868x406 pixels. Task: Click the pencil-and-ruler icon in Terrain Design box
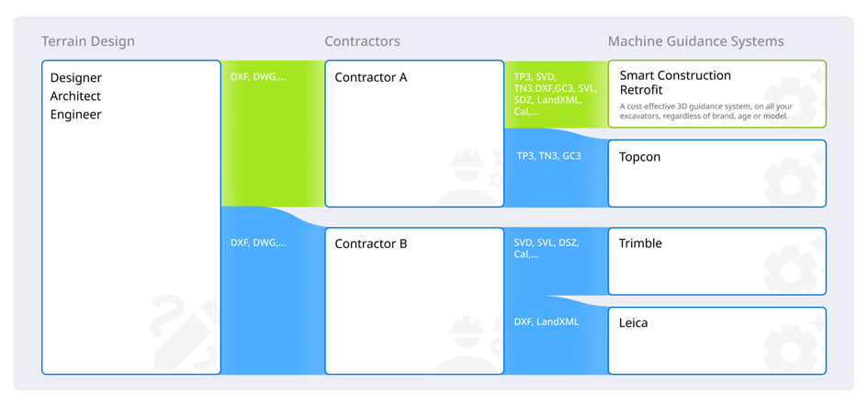click(185, 333)
